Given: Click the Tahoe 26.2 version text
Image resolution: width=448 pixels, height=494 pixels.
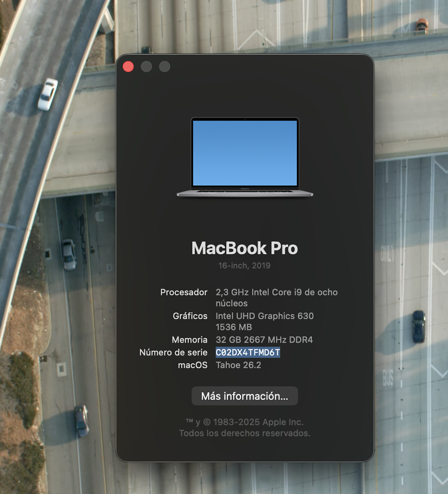Looking at the screenshot, I should [238, 365].
